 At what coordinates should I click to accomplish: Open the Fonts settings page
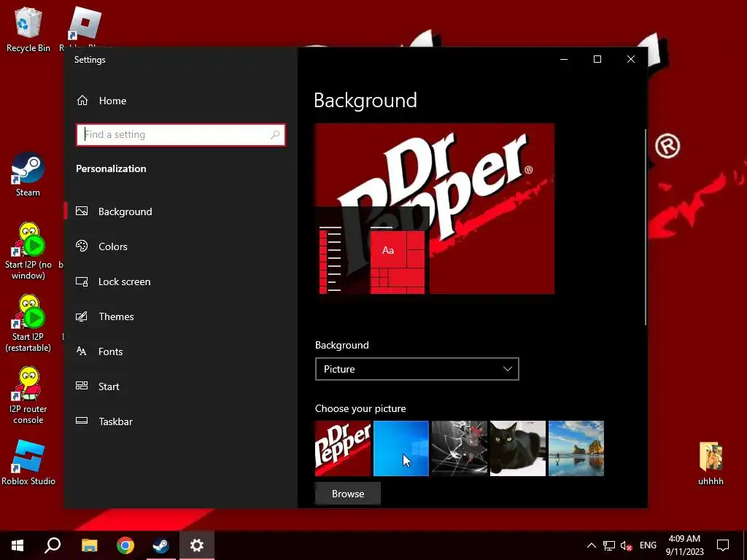point(111,351)
